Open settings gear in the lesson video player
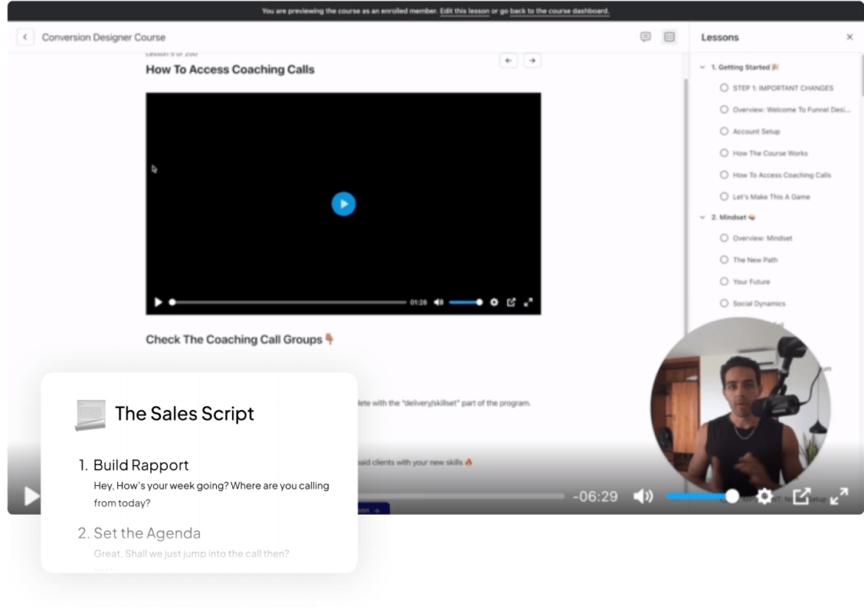The height and width of the screenshot is (616, 864). (x=494, y=302)
